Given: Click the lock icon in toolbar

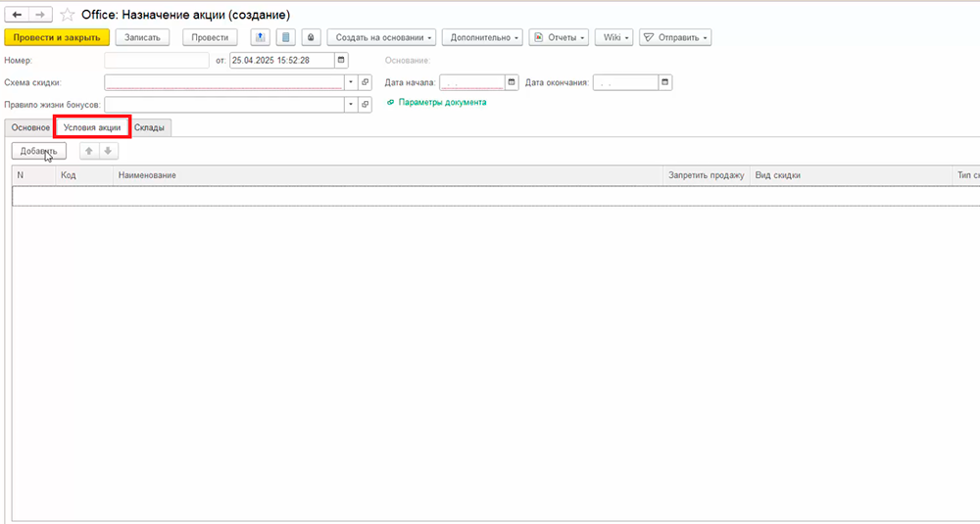Looking at the screenshot, I should pyautogui.click(x=311, y=37).
